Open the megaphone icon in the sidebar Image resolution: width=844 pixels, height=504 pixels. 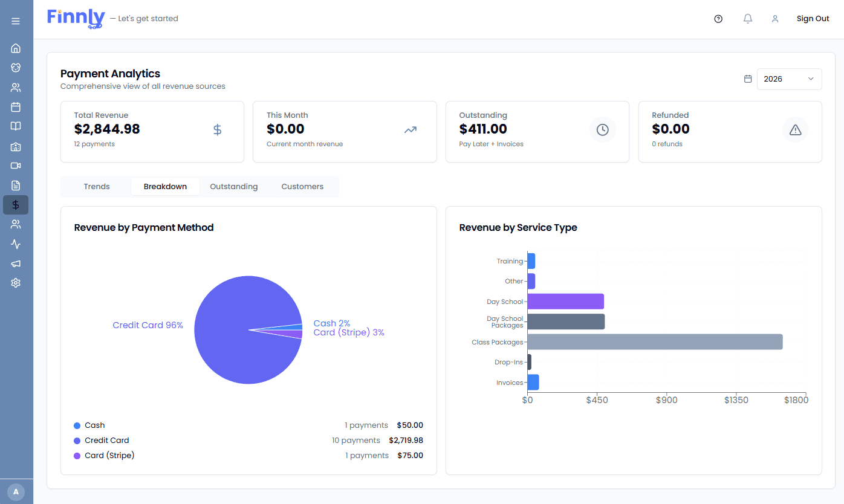pos(16,263)
